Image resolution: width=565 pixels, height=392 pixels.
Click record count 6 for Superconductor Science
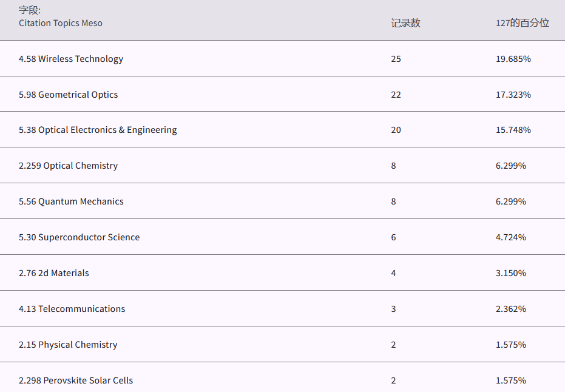(x=393, y=237)
